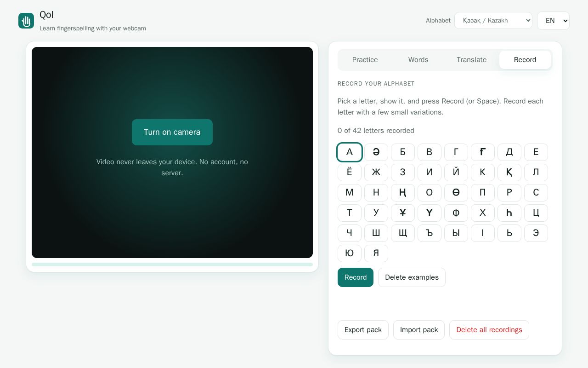588x368 pixels.
Task: Switch to the Words tab
Action: [x=418, y=60]
